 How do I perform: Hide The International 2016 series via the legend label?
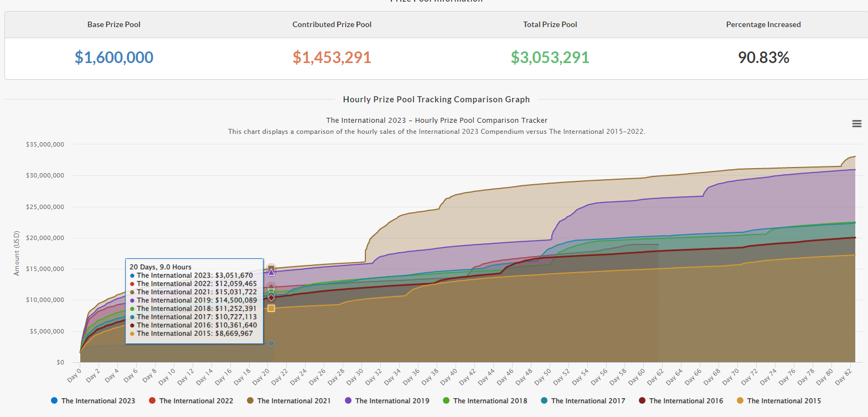point(686,401)
